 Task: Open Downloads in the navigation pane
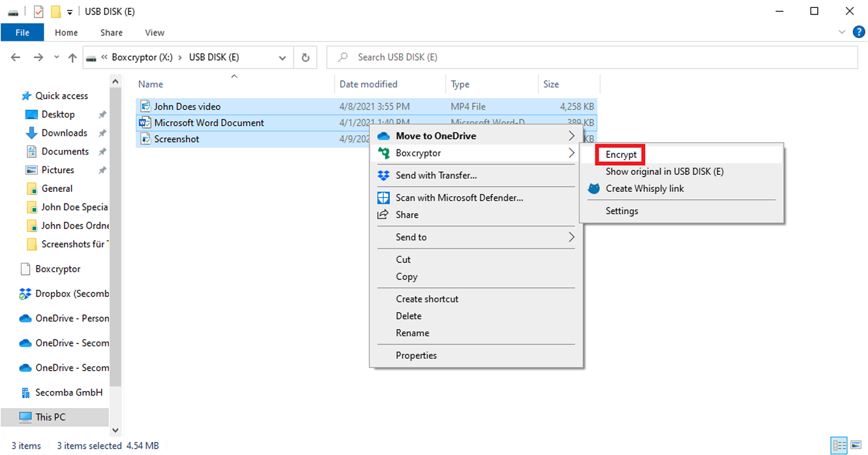point(64,133)
